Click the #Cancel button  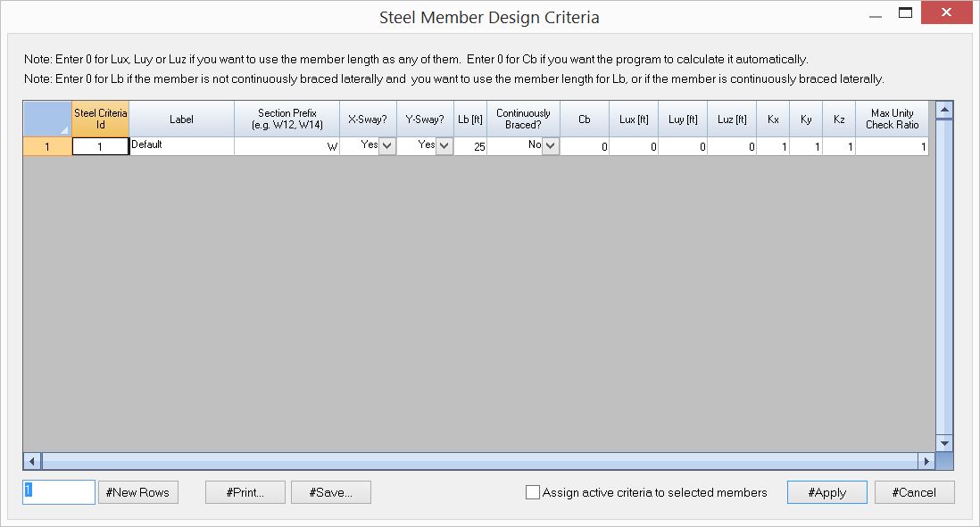pyautogui.click(x=914, y=491)
